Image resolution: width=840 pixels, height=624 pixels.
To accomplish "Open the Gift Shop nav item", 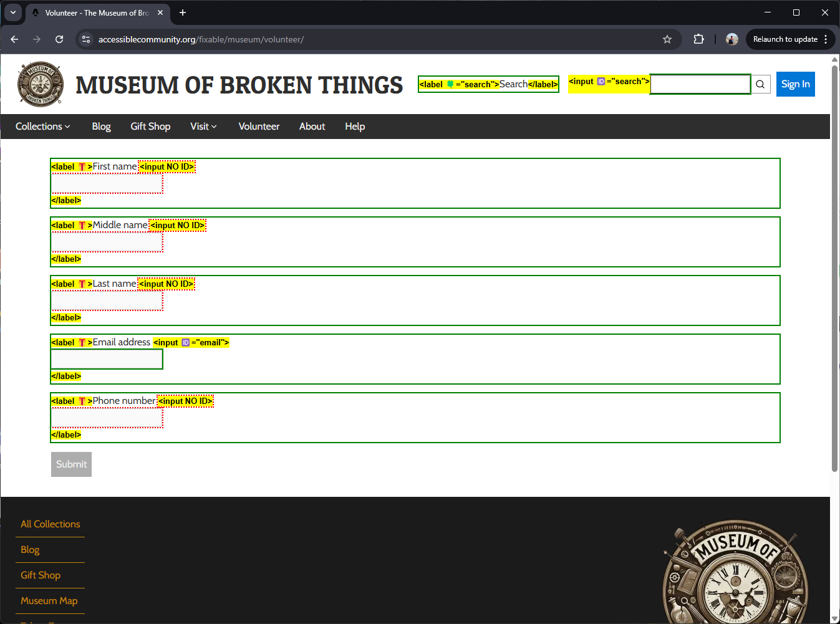I will coord(150,127).
